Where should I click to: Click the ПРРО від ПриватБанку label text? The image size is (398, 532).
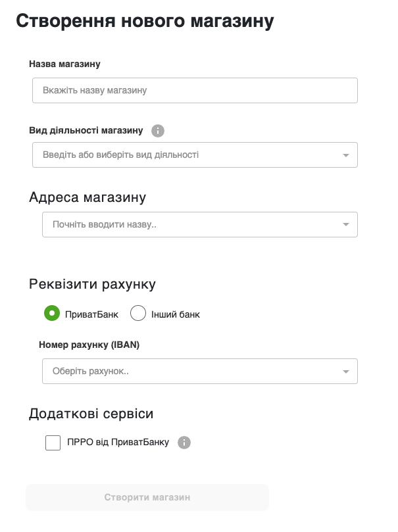[118, 443]
